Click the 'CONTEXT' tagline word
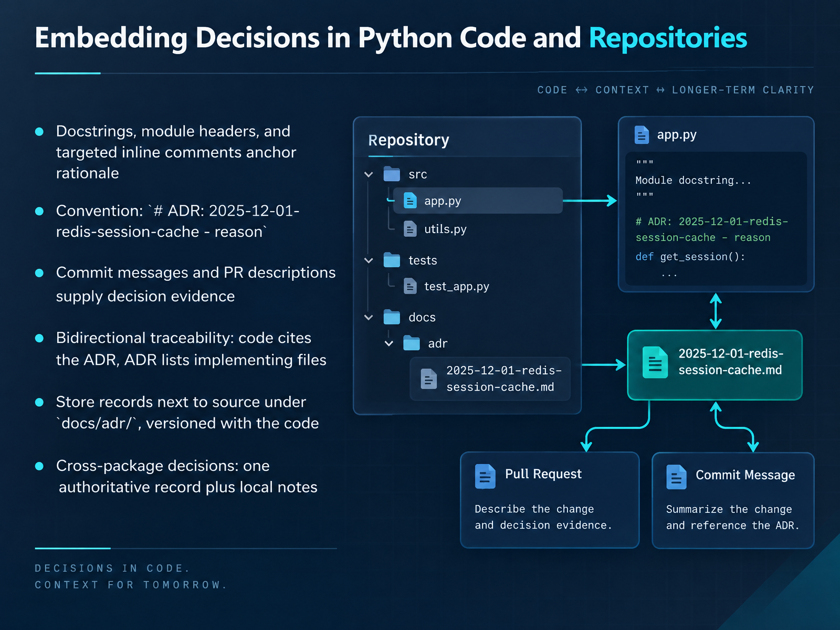 pos(622,90)
